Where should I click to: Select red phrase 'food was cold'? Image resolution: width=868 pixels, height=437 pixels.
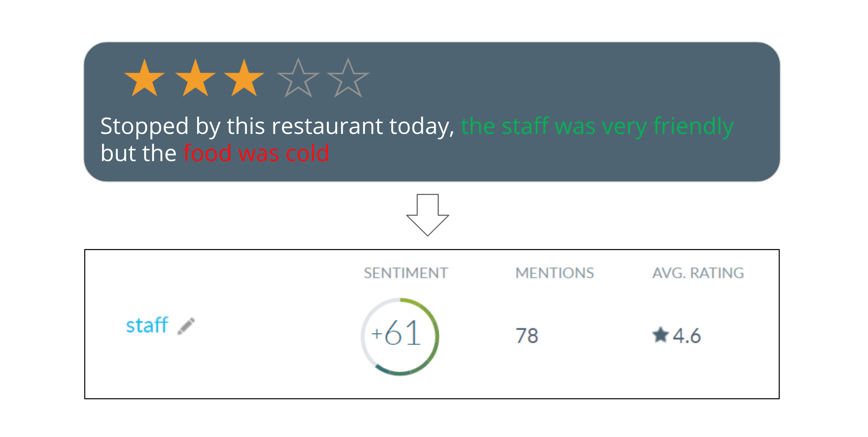[256, 153]
